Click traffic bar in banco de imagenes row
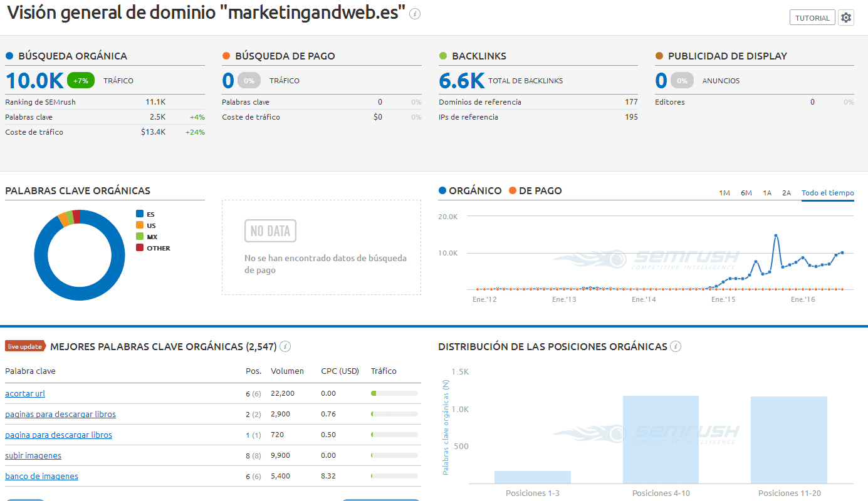 tap(394, 477)
